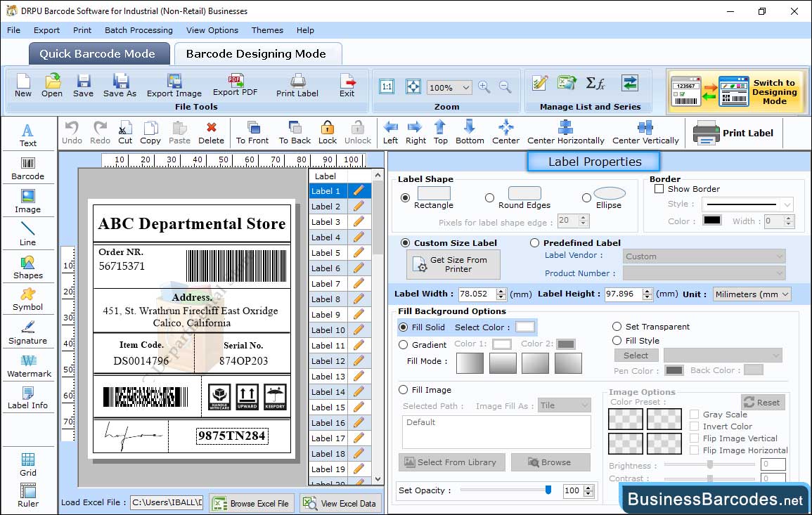Click the zoom out magnifier

(x=505, y=87)
